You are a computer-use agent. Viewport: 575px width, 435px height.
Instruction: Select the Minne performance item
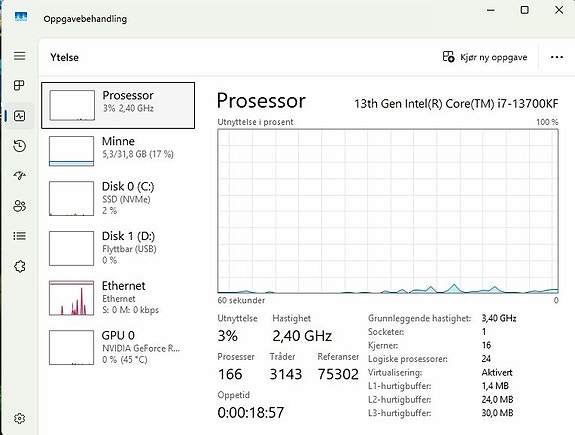[118, 151]
